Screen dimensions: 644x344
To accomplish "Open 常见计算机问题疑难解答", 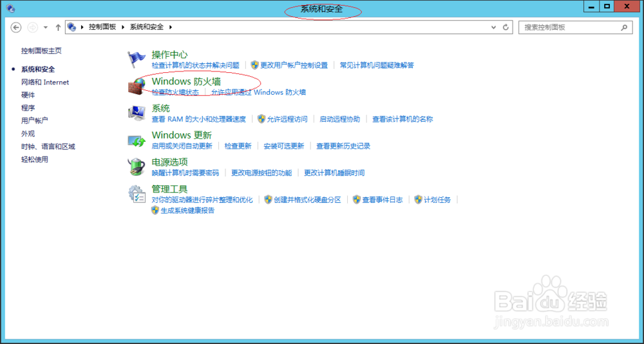I will click(x=377, y=65).
